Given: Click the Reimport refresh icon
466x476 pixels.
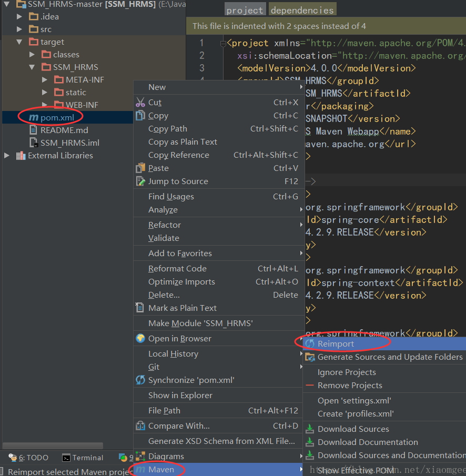Looking at the screenshot, I should (310, 343).
